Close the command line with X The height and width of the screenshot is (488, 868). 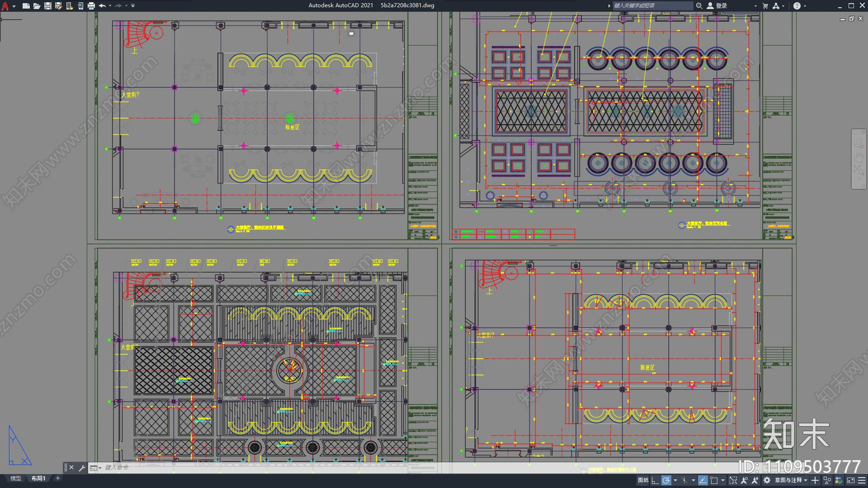(72, 467)
